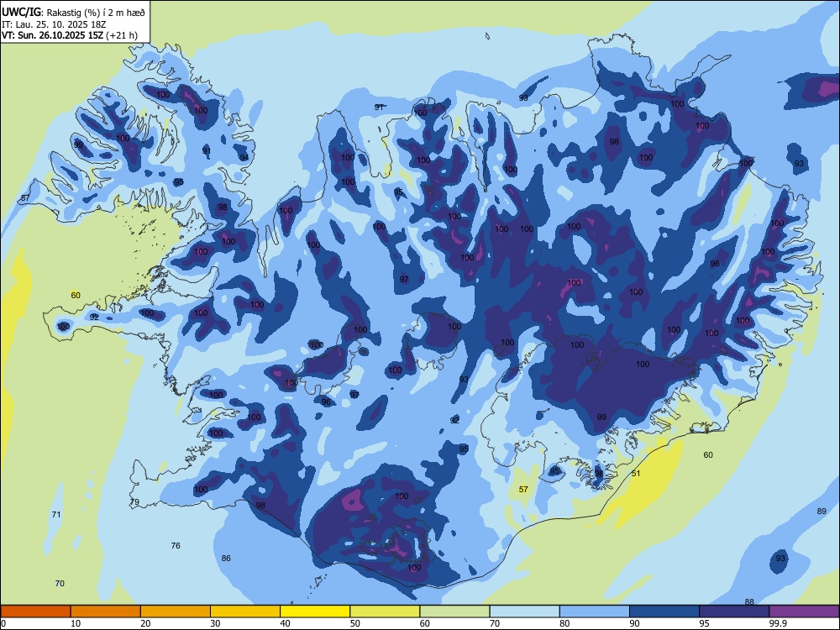Select the 'IT: Lau. 25. 10. 2025 18Z' line
This screenshot has width=840, height=630.
point(55,24)
